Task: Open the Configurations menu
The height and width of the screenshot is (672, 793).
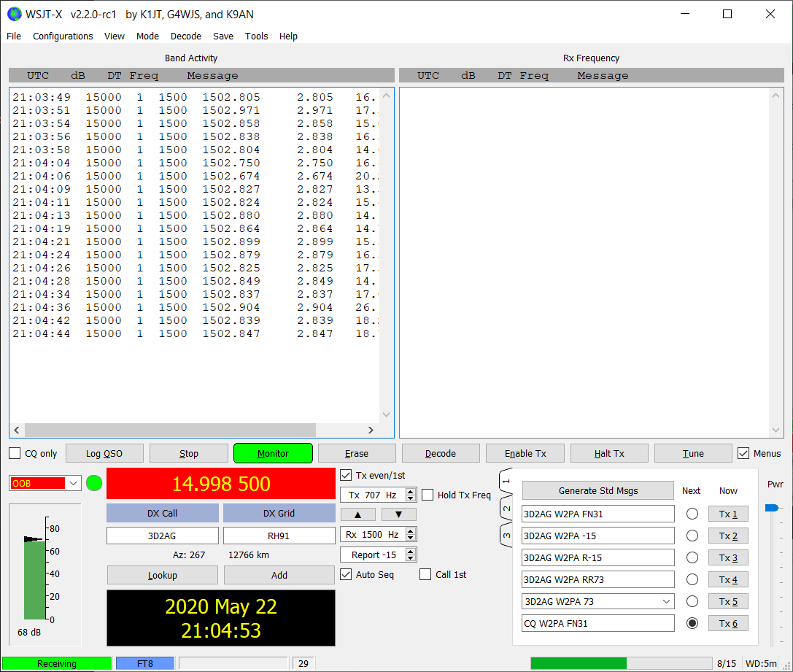Action: click(63, 36)
